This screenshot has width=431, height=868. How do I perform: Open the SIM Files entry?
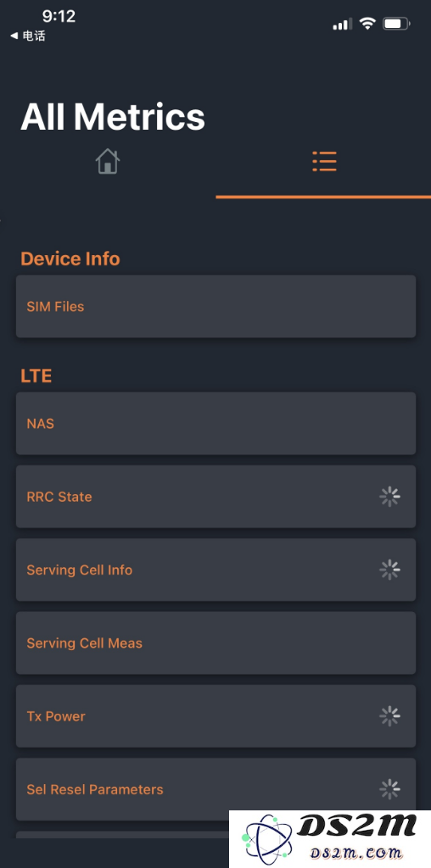(x=215, y=306)
